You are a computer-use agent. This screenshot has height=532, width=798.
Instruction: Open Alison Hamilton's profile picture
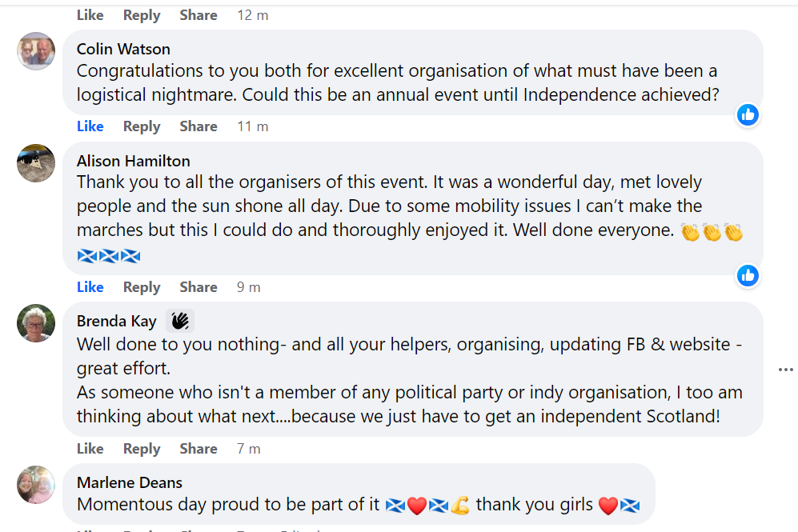36,163
